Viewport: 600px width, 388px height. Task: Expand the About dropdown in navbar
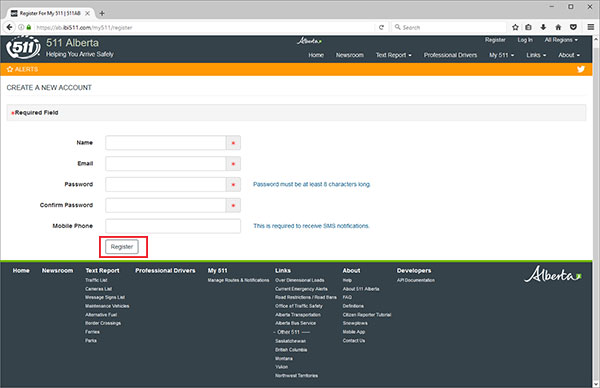[x=569, y=55]
